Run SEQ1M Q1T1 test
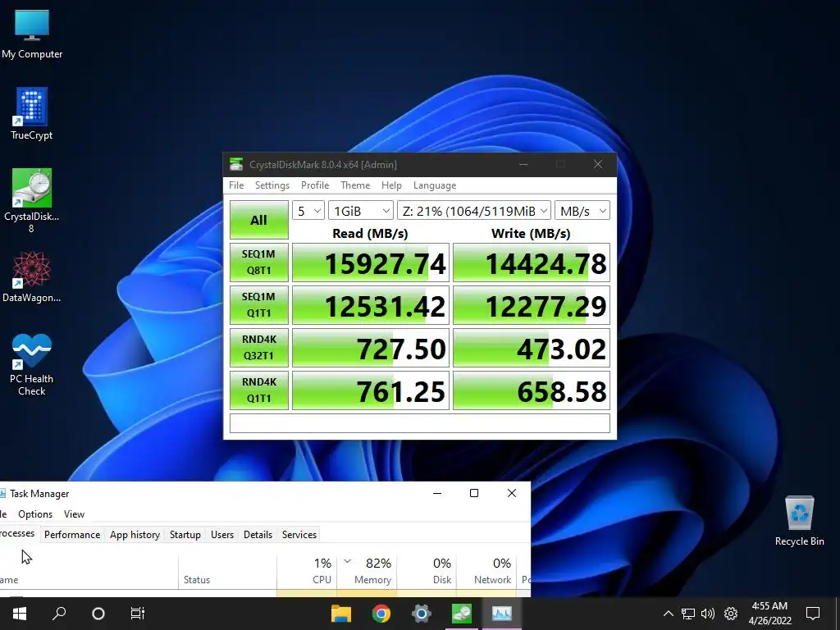The image size is (840, 630). coord(258,305)
